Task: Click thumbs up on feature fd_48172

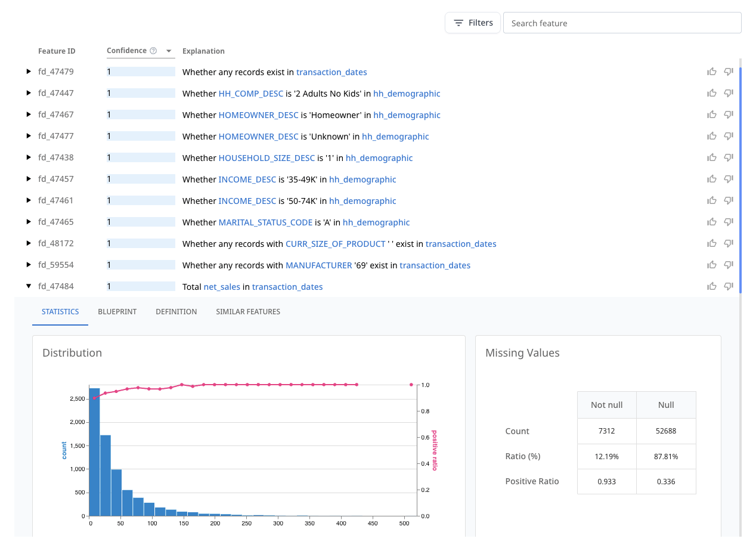Action: click(x=712, y=243)
